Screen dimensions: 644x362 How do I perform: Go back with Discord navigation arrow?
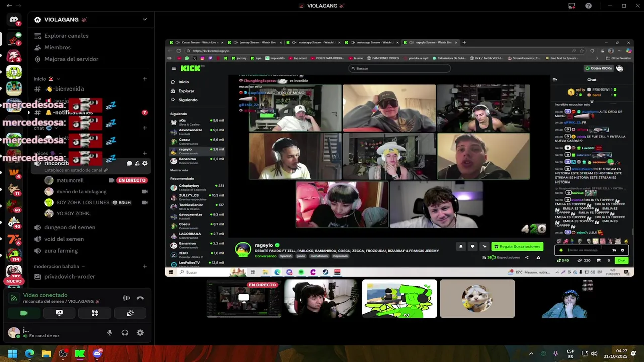click(9, 6)
